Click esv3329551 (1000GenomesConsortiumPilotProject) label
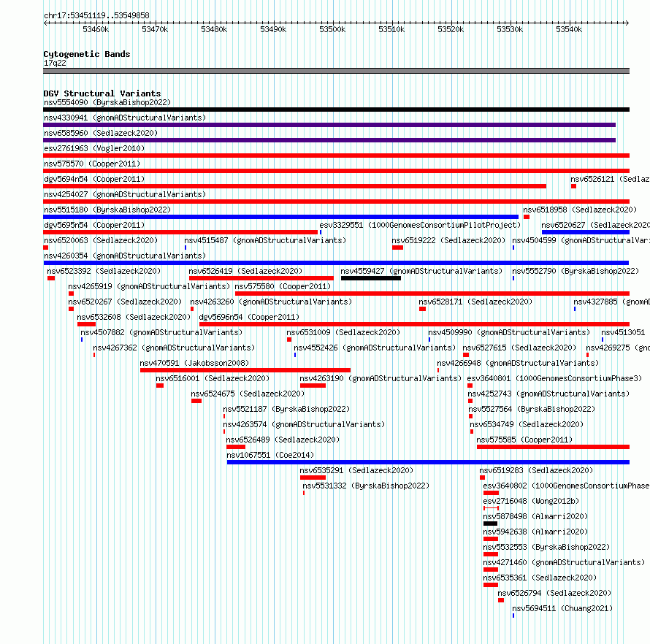Screen dimensions: 650x644 (420, 225)
